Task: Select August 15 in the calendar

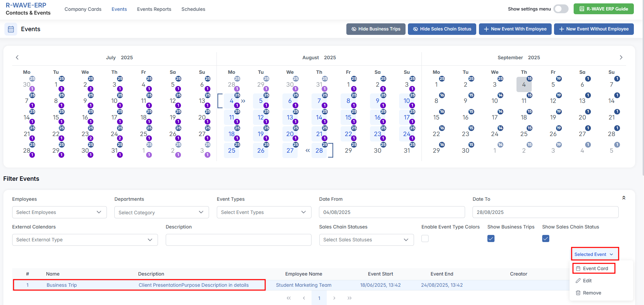Action: (348, 117)
